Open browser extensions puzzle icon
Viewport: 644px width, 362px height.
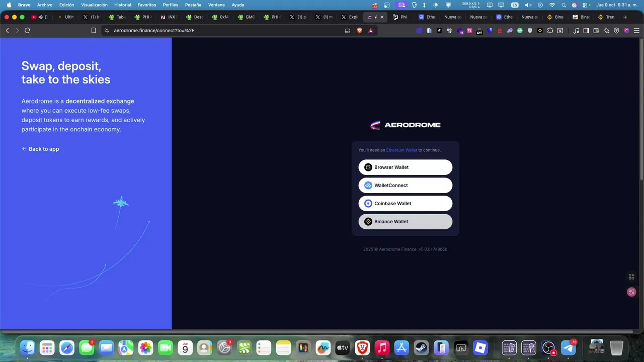(x=550, y=30)
